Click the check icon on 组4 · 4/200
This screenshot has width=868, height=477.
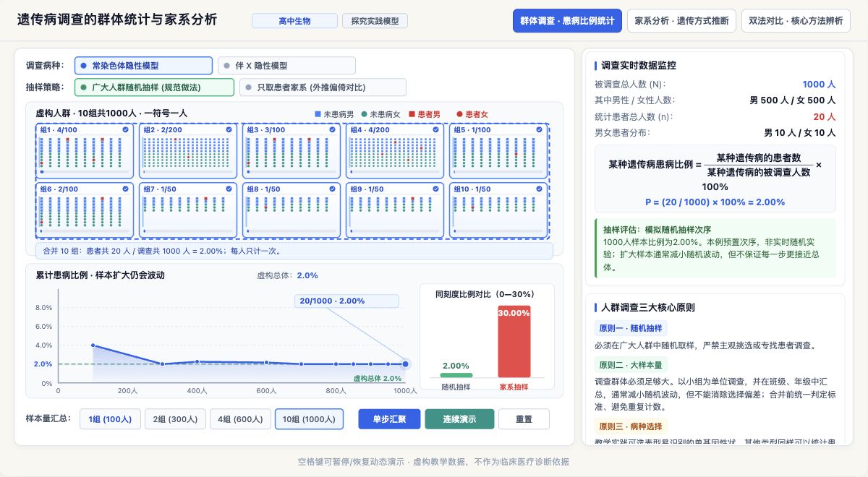click(436, 129)
